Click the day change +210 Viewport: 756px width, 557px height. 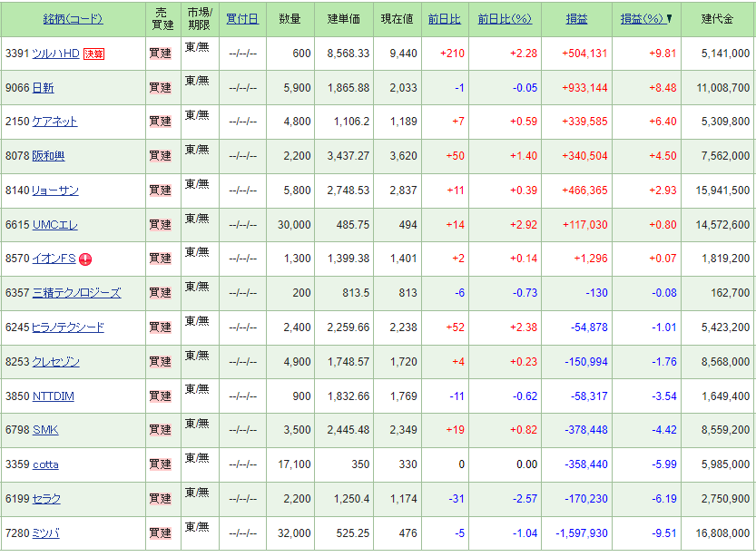(452, 54)
